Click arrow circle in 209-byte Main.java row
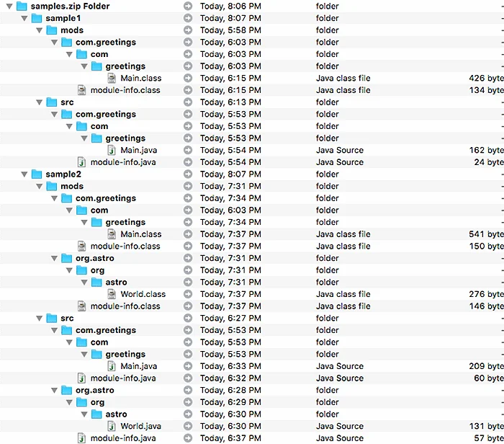 coord(188,366)
